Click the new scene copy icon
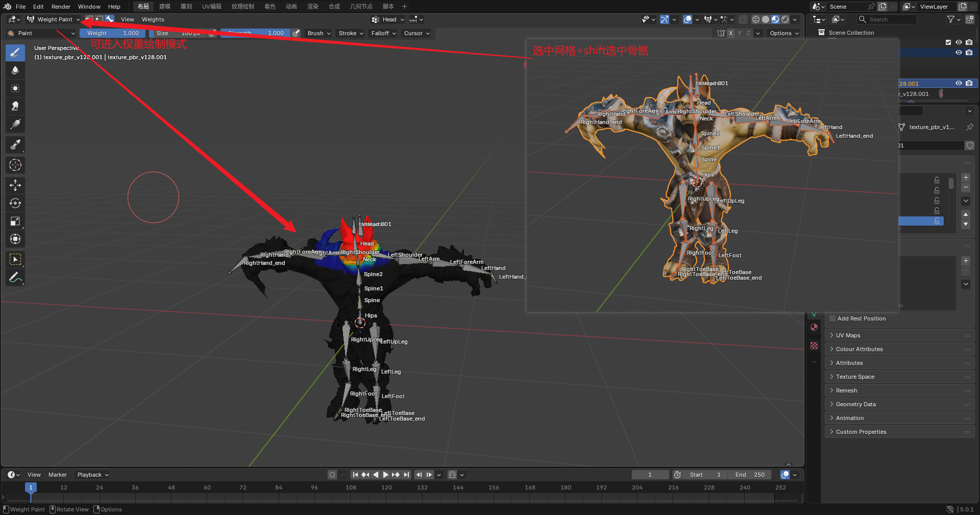980x515 pixels. point(883,7)
